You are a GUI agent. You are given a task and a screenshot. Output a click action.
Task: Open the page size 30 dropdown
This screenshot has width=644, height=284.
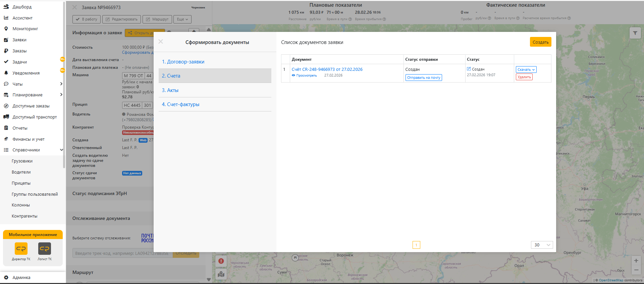point(542,245)
